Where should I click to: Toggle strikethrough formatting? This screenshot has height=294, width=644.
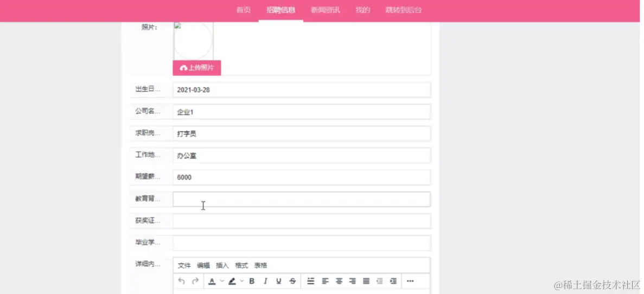click(x=292, y=282)
